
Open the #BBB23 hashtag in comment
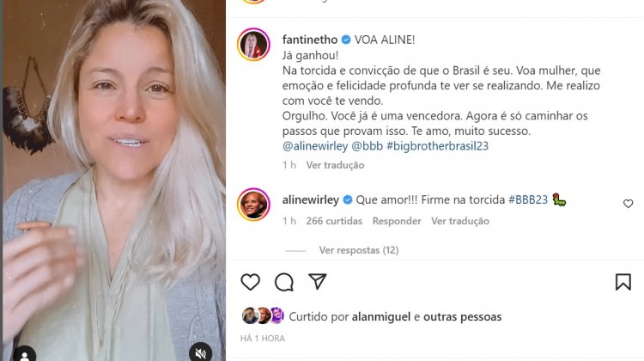(x=528, y=199)
